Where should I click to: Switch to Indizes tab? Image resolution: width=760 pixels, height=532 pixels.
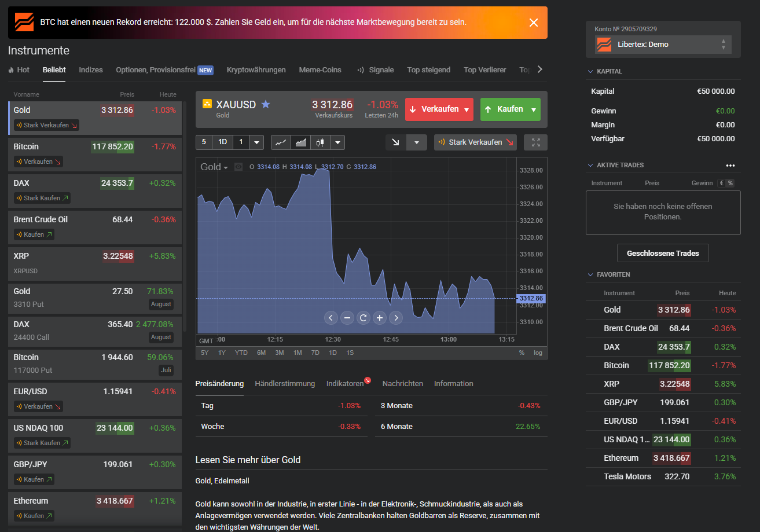point(91,69)
